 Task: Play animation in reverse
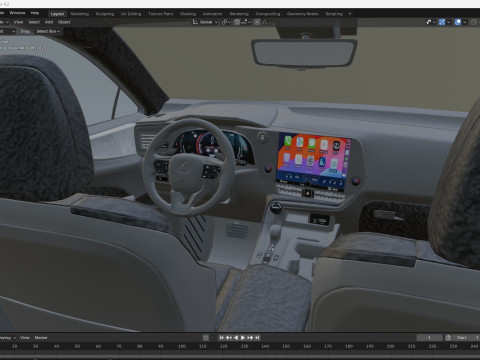236,338
